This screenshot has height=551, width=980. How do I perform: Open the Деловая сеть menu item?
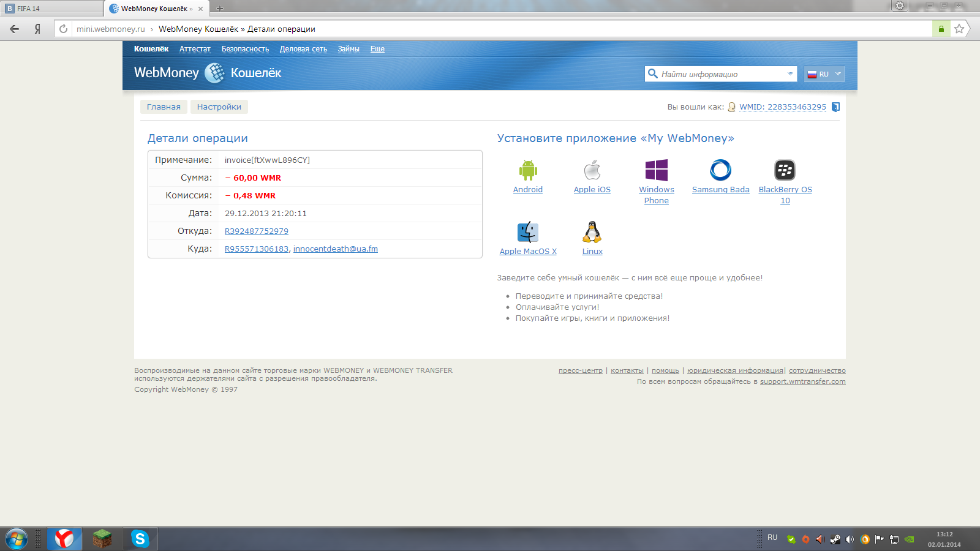[x=303, y=49]
